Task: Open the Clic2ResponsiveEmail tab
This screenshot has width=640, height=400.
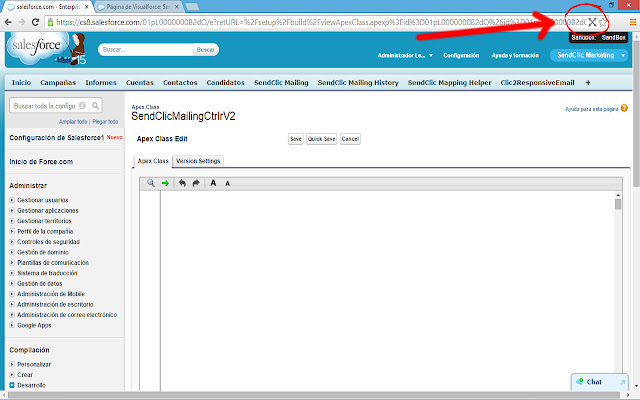Action: click(537, 82)
